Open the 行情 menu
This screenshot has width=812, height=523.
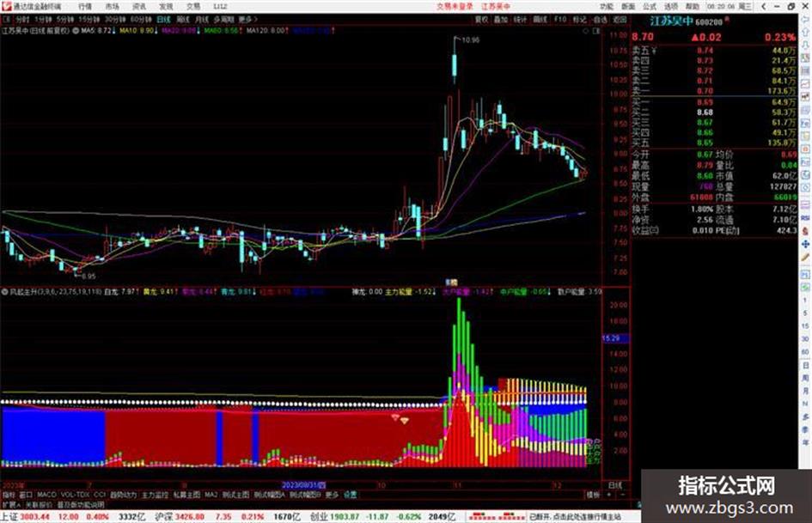click(85, 7)
